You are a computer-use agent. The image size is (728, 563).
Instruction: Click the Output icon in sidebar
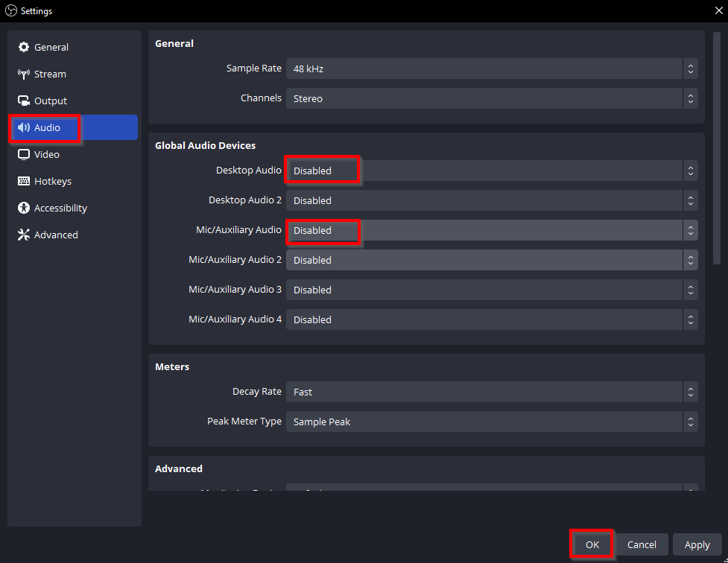pyautogui.click(x=24, y=101)
